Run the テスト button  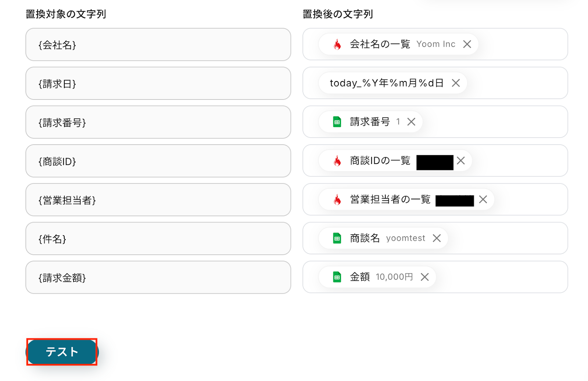(62, 352)
